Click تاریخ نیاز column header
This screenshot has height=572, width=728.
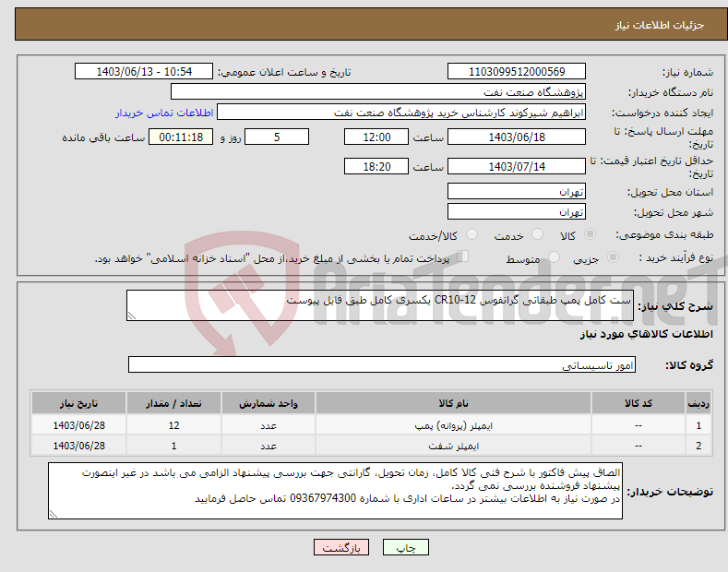coord(79,403)
